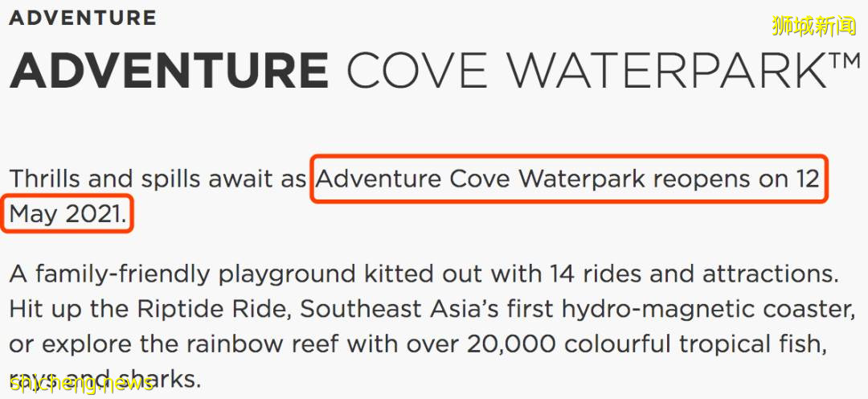Click the WATERPARK word in the heading
Viewport: 868px width, 399px height.
pos(667,71)
